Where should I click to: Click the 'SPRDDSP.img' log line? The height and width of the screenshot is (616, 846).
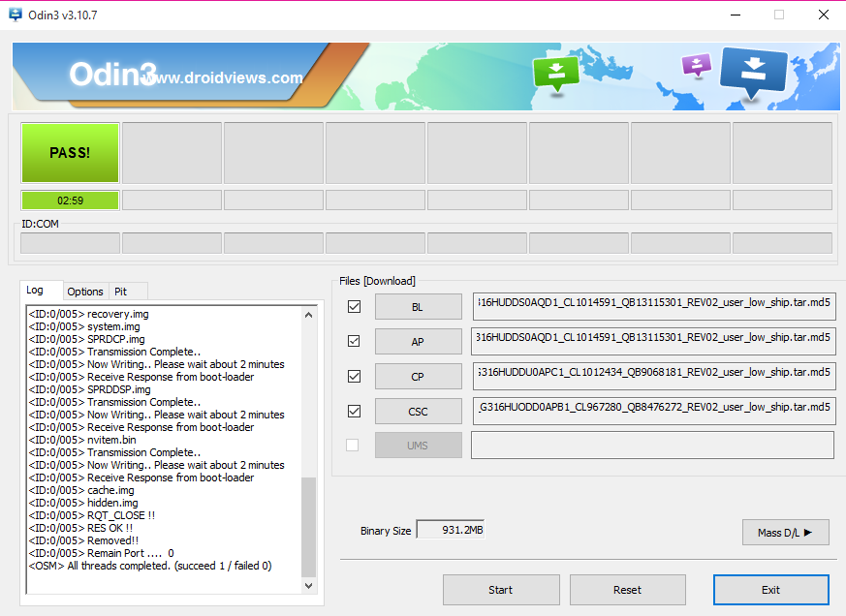[x=89, y=389]
